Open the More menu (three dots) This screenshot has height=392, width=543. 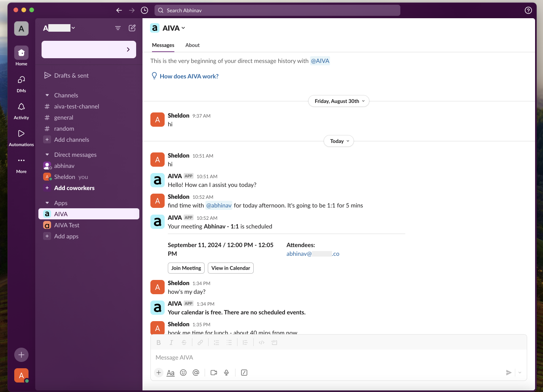coord(21,165)
